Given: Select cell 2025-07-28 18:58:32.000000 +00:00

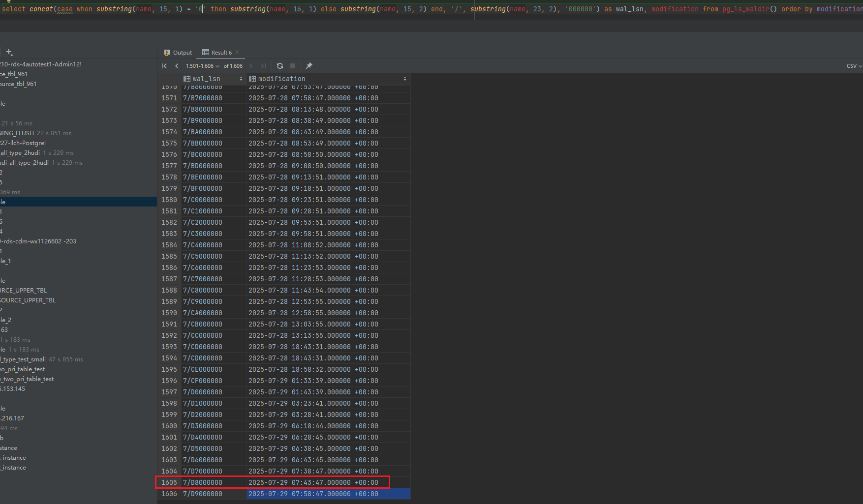Looking at the screenshot, I should pyautogui.click(x=328, y=370).
